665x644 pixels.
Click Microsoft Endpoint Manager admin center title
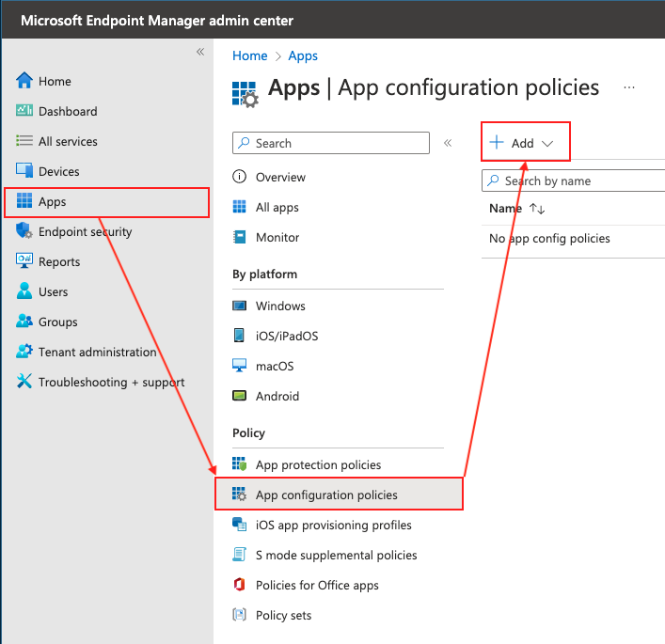[x=157, y=21]
